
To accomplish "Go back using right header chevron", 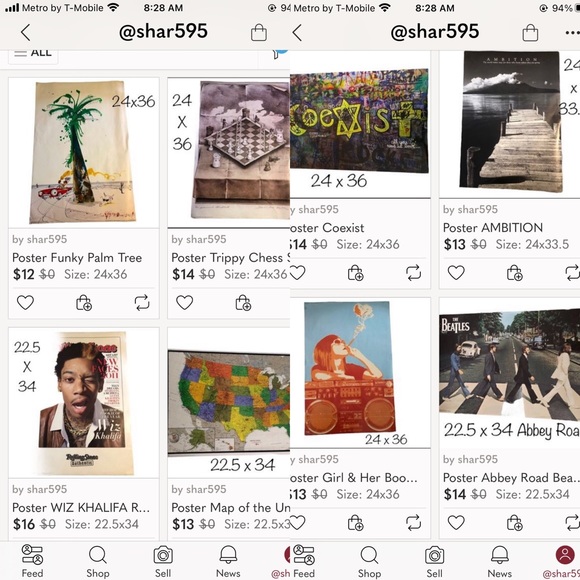I will (x=297, y=33).
